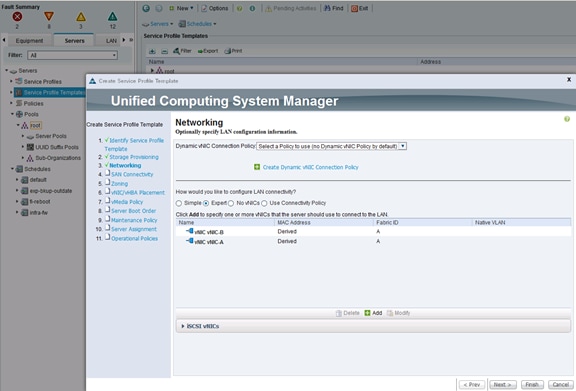The image size is (576, 391).
Task: Click the collapse-all minus icon in templates toolbar
Action: (x=165, y=51)
